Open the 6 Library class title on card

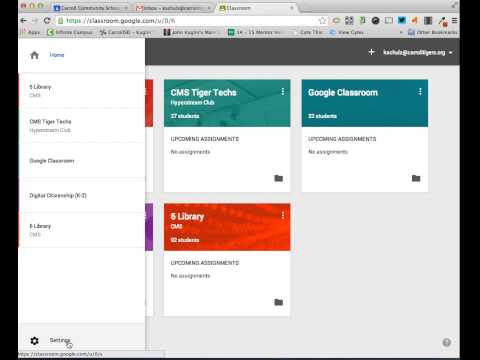(187, 217)
